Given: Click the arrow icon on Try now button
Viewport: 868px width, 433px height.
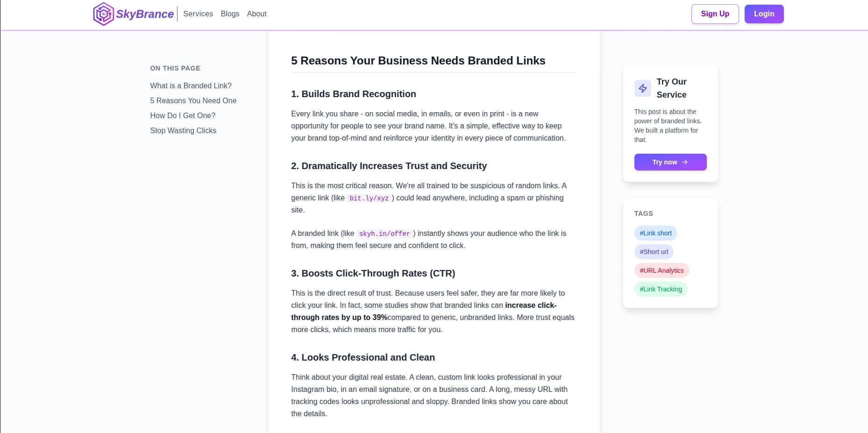Looking at the screenshot, I should tap(685, 162).
